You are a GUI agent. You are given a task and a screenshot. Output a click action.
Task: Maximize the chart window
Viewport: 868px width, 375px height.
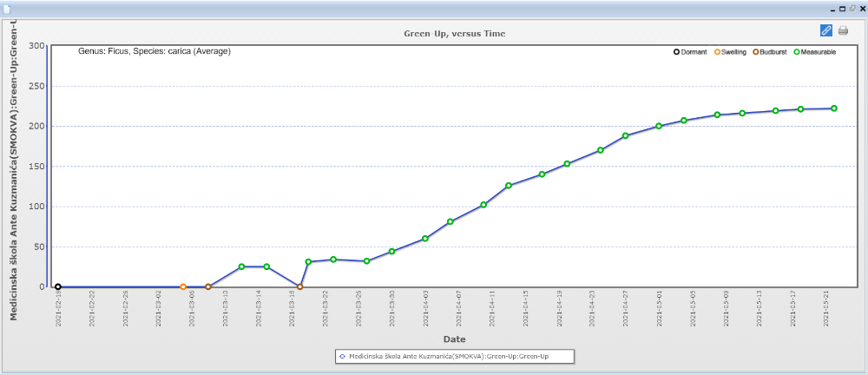tap(842, 8)
